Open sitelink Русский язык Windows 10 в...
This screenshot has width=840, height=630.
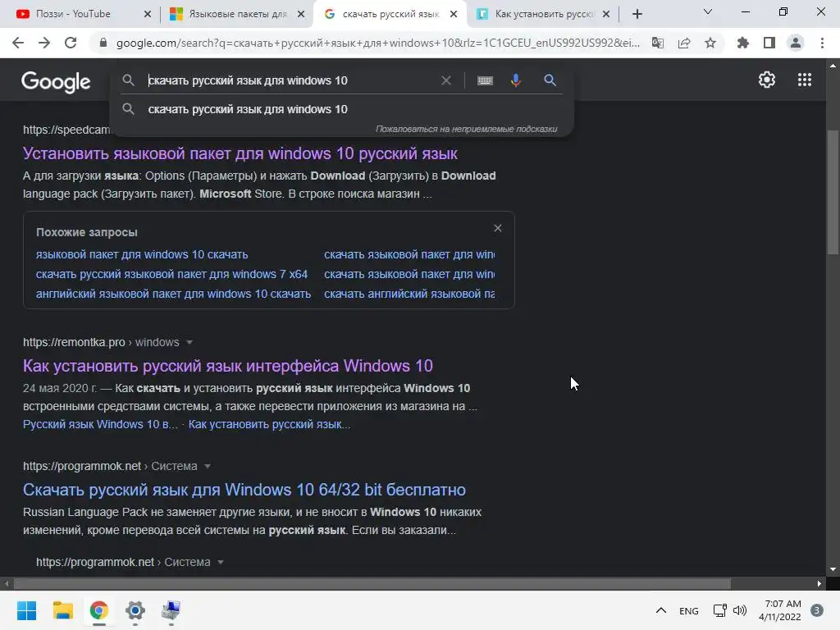click(x=100, y=424)
